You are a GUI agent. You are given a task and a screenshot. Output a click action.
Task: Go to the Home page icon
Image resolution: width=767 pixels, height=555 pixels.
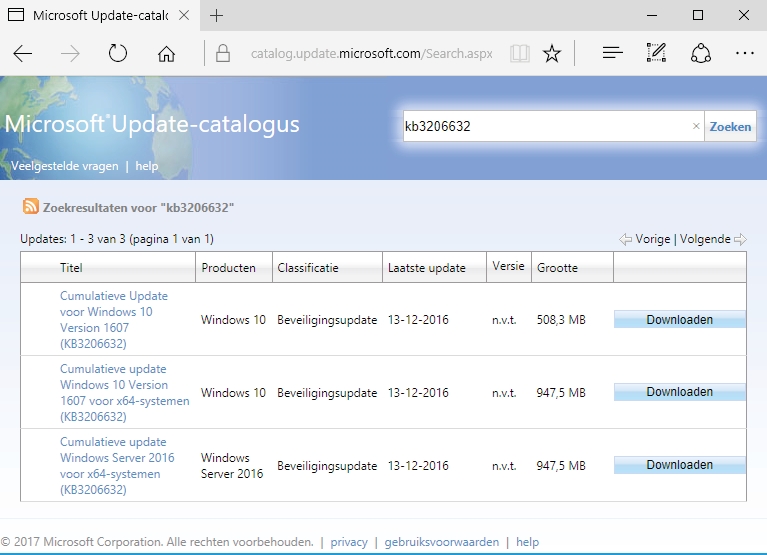(166, 54)
